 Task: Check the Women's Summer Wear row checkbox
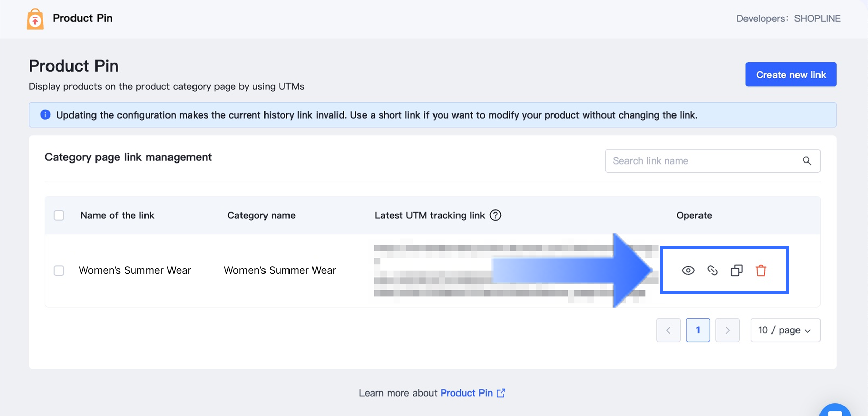tap(59, 270)
